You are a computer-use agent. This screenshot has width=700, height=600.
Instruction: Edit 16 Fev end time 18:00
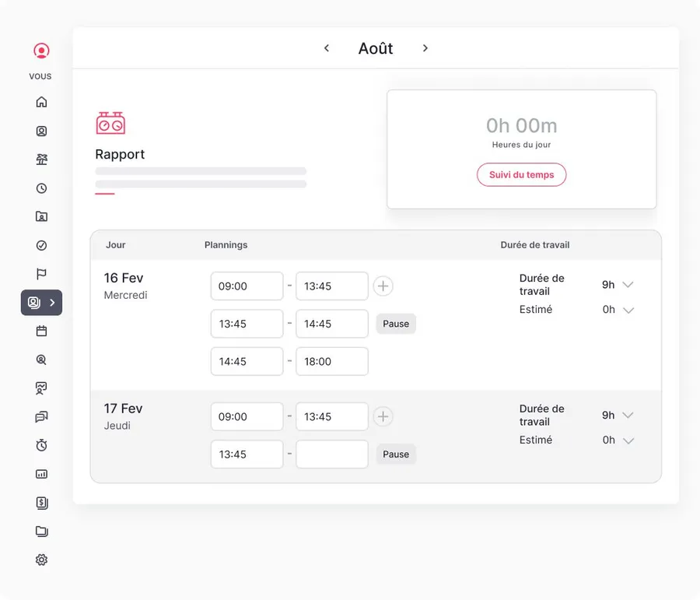[x=332, y=361]
